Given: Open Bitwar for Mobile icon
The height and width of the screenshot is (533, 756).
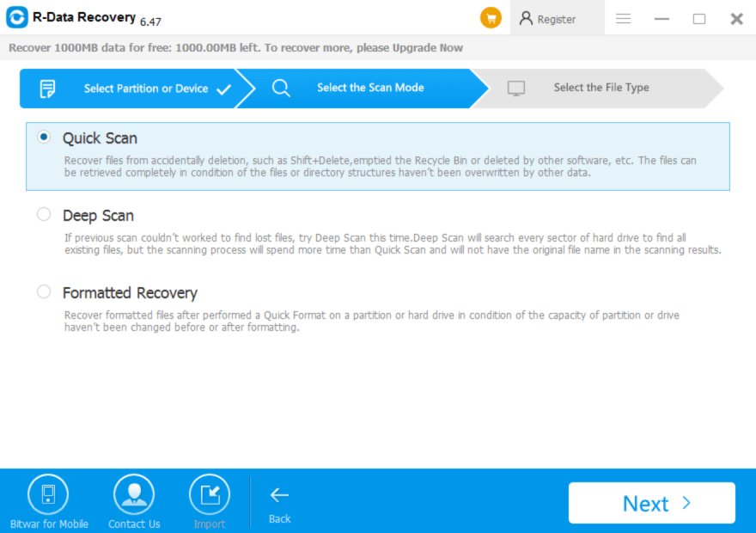Looking at the screenshot, I should point(48,494).
